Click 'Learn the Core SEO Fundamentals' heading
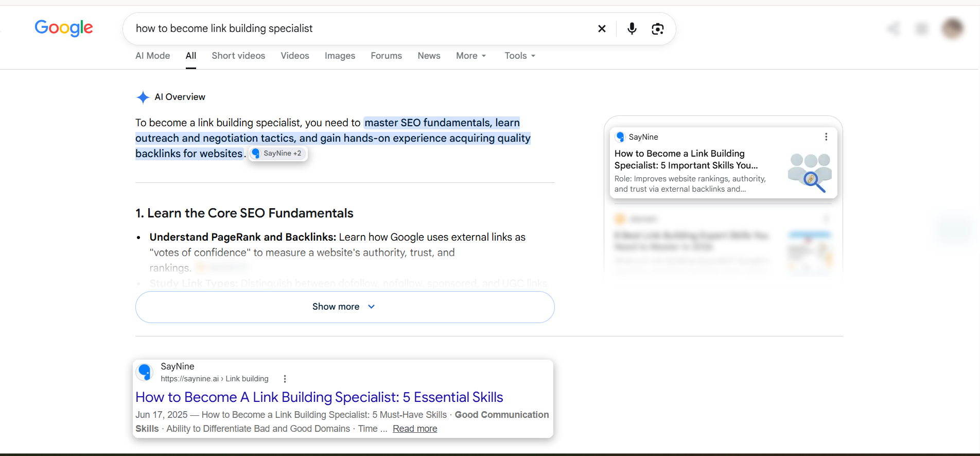980x456 pixels. point(244,213)
